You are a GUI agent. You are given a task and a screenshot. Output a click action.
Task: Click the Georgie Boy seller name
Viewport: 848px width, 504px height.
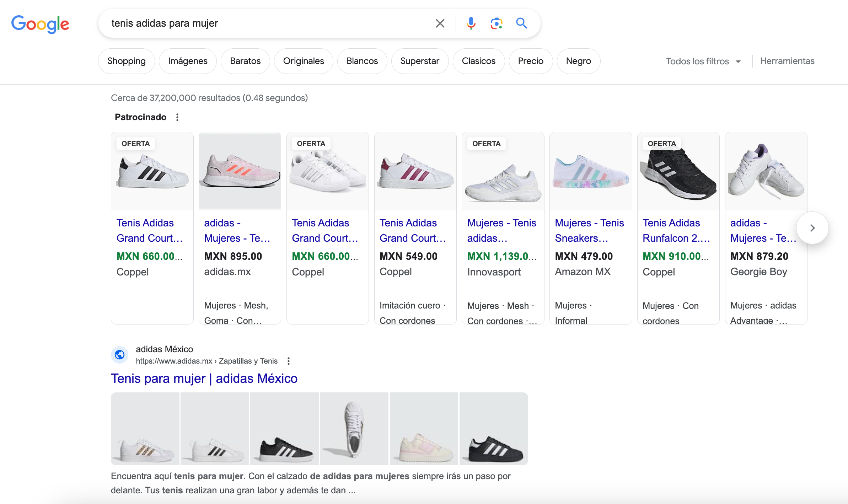coord(759,272)
